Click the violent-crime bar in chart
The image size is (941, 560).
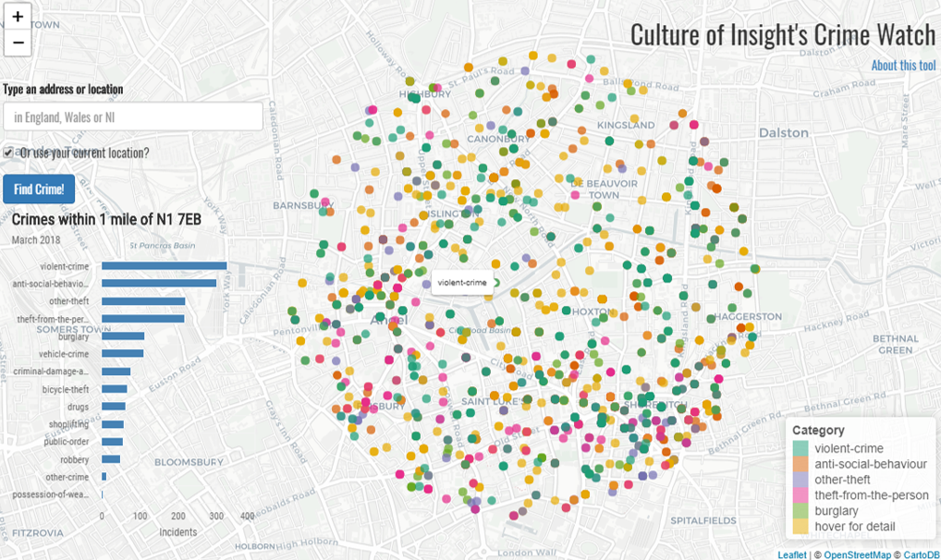click(164, 266)
